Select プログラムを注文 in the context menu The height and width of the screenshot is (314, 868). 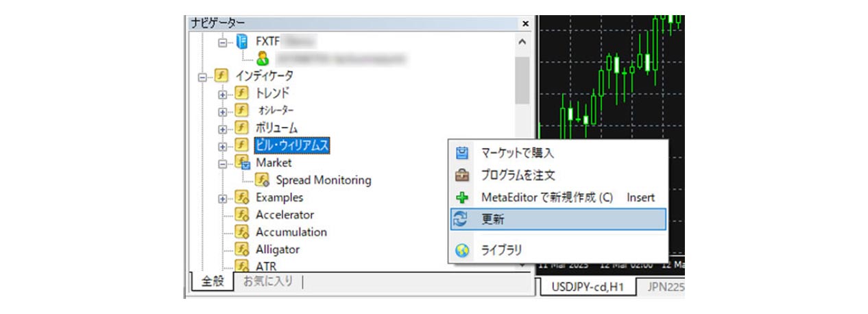click(x=518, y=176)
